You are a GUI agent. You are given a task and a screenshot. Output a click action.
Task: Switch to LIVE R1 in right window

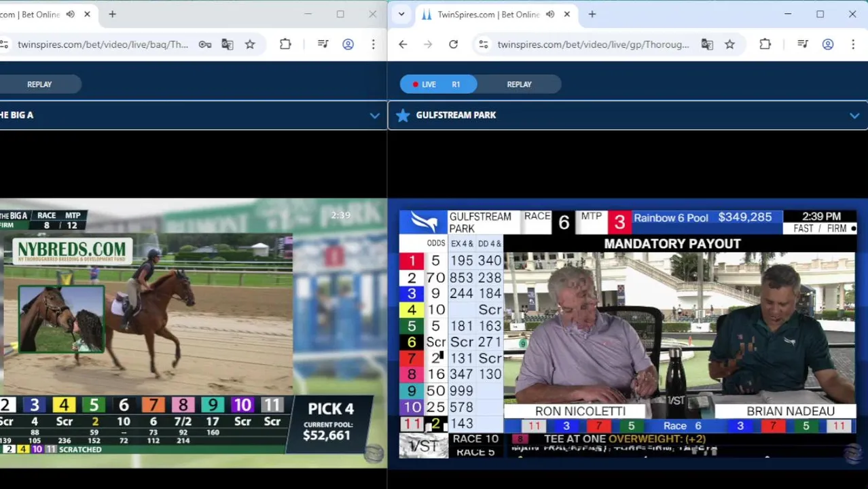coord(439,84)
